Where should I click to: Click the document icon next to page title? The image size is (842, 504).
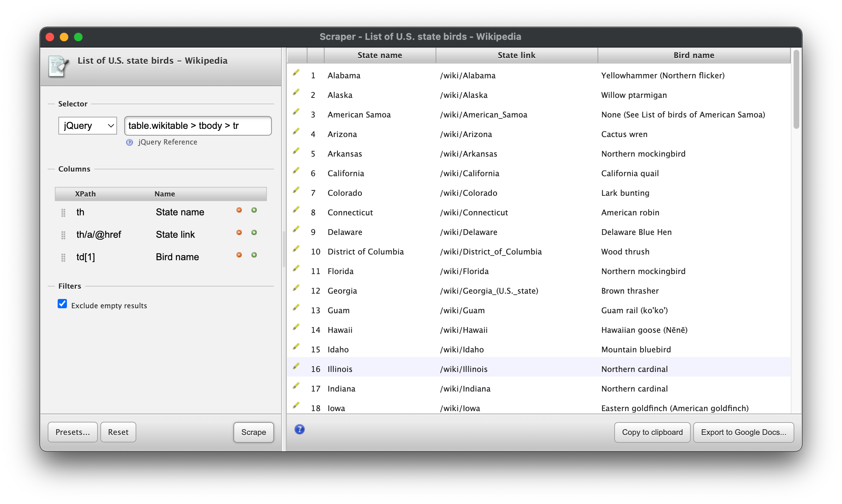click(58, 66)
